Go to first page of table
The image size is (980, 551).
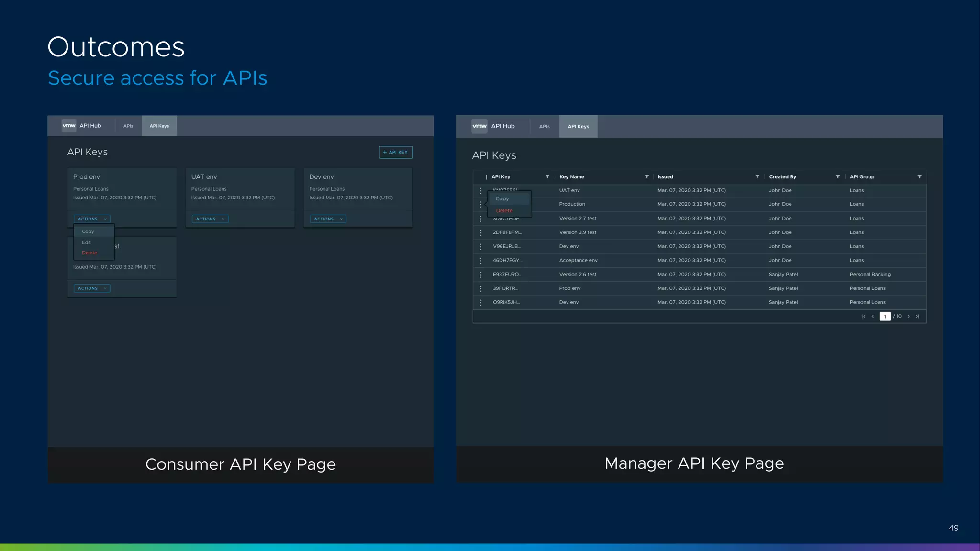tap(864, 316)
